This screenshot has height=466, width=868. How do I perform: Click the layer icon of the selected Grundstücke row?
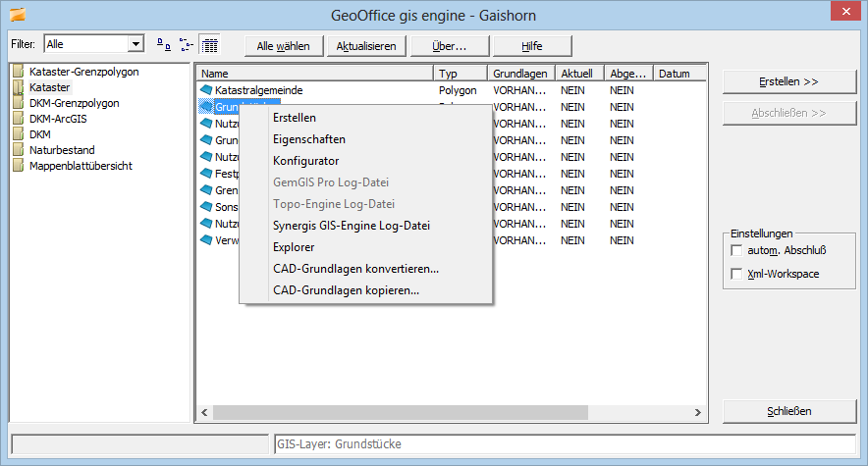pyautogui.click(x=206, y=106)
